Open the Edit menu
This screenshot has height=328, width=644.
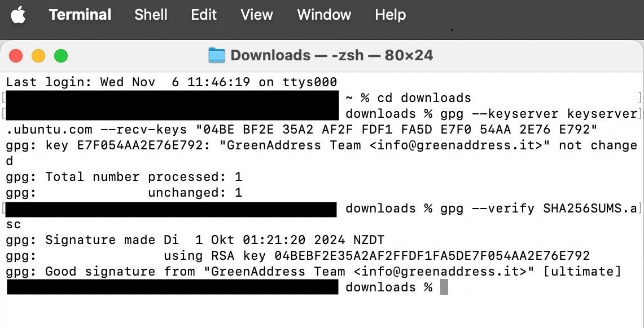coord(204,15)
